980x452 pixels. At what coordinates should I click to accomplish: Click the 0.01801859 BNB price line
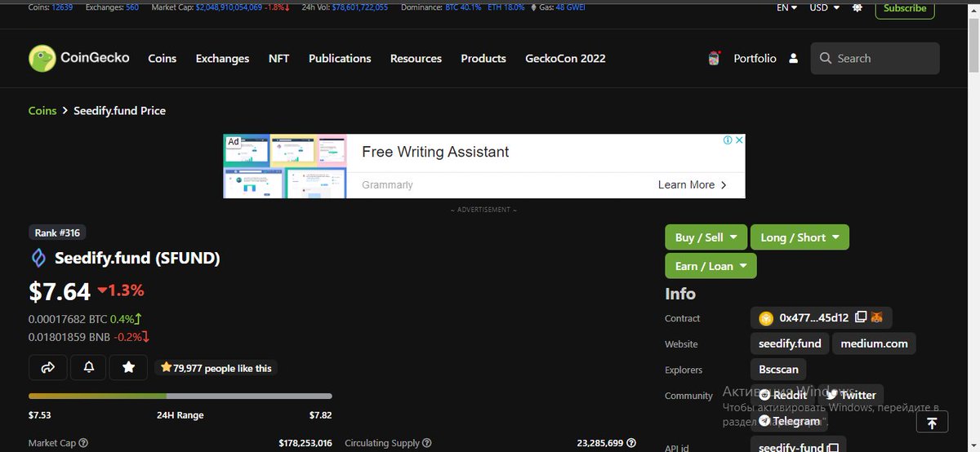click(89, 336)
